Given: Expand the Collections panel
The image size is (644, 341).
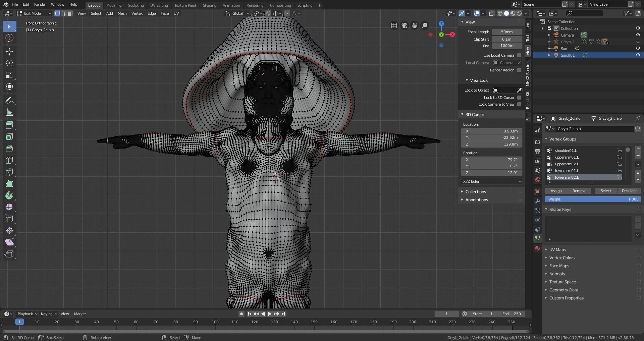Looking at the screenshot, I should [x=476, y=192].
